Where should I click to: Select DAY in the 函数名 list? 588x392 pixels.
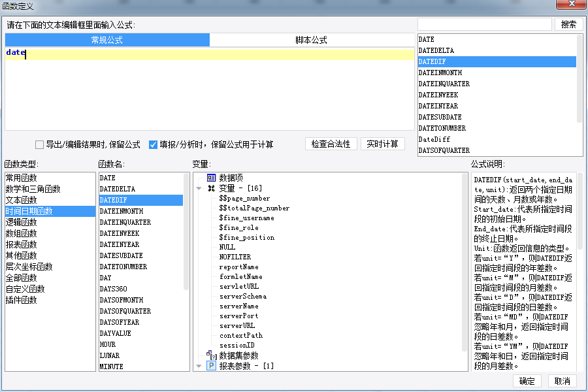click(141, 278)
